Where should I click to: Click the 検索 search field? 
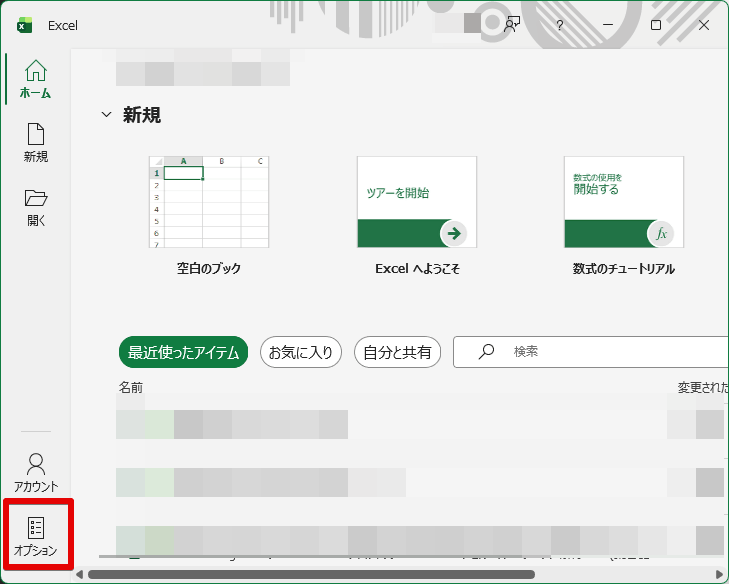591,352
